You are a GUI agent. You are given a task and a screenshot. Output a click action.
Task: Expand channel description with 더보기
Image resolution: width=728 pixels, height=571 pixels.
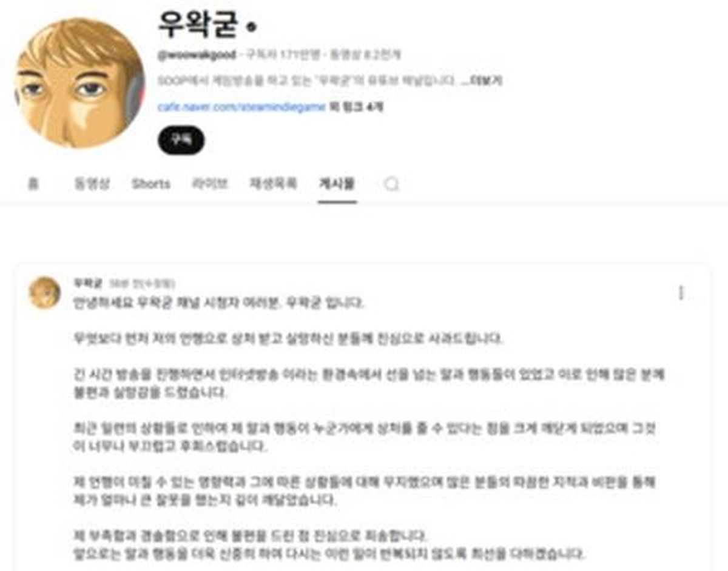(x=484, y=80)
